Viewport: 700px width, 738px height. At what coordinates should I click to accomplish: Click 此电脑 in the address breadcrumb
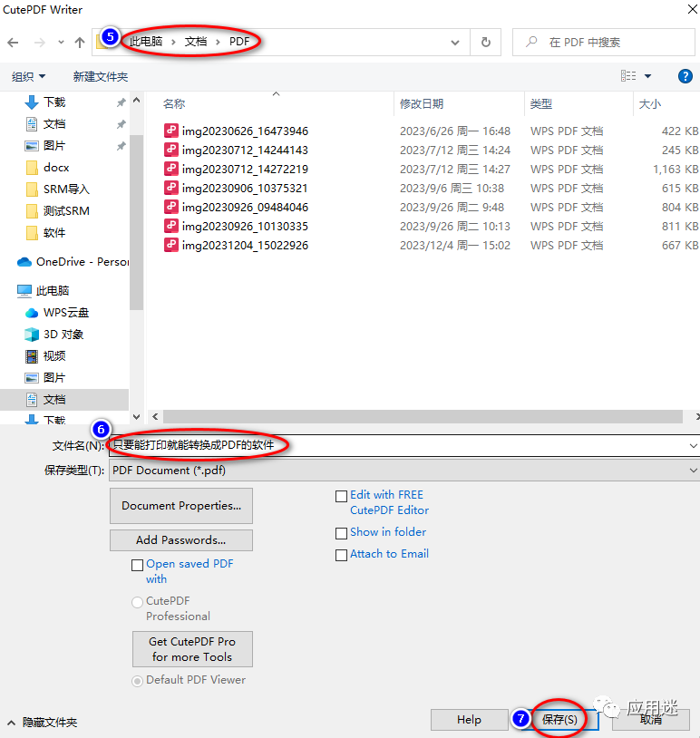point(146,42)
